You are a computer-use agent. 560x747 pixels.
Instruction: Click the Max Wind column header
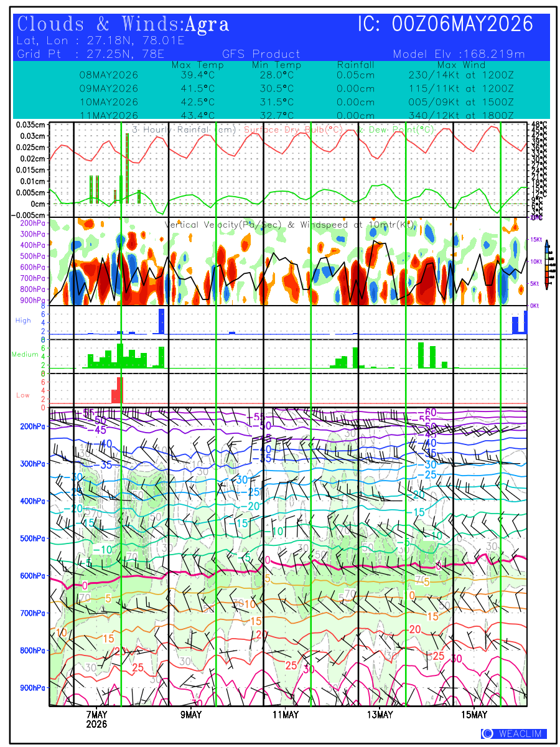pyautogui.click(x=461, y=65)
